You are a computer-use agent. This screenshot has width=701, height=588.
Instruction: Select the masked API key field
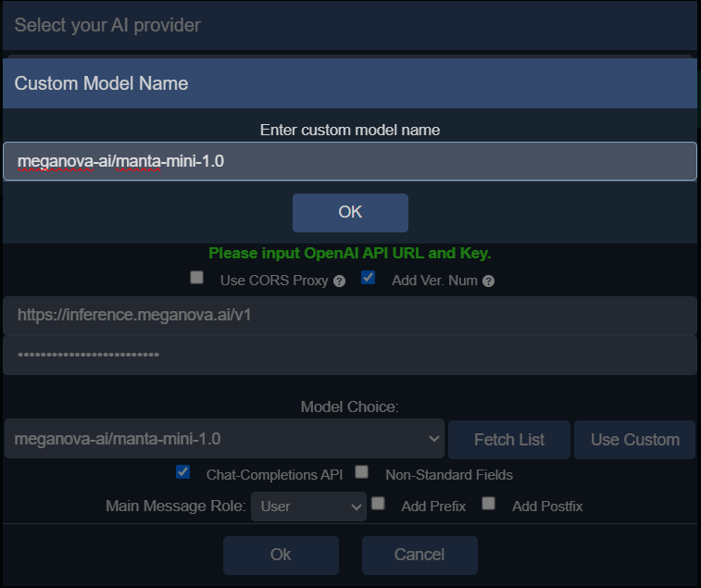350,355
